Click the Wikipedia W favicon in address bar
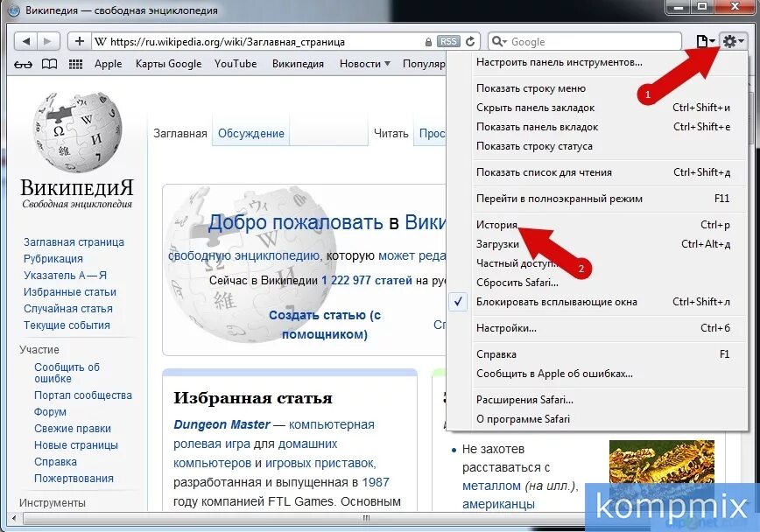 [x=101, y=42]
